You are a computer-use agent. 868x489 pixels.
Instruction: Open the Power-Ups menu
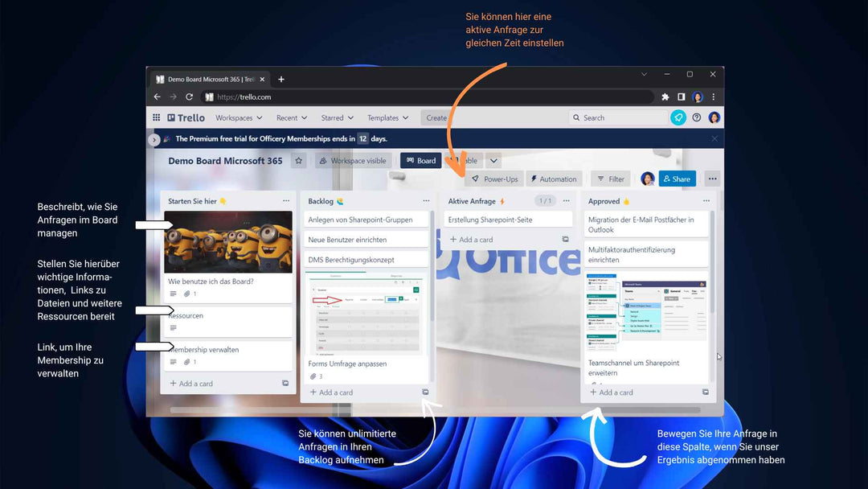click(x=495, y=179)
